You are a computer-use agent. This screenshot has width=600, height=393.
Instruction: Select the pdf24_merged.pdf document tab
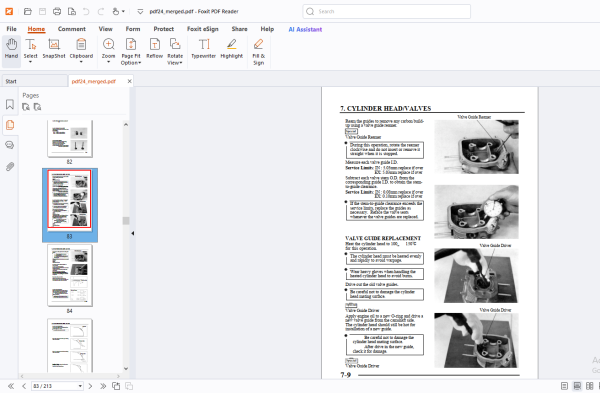click(x=94, y=81)
